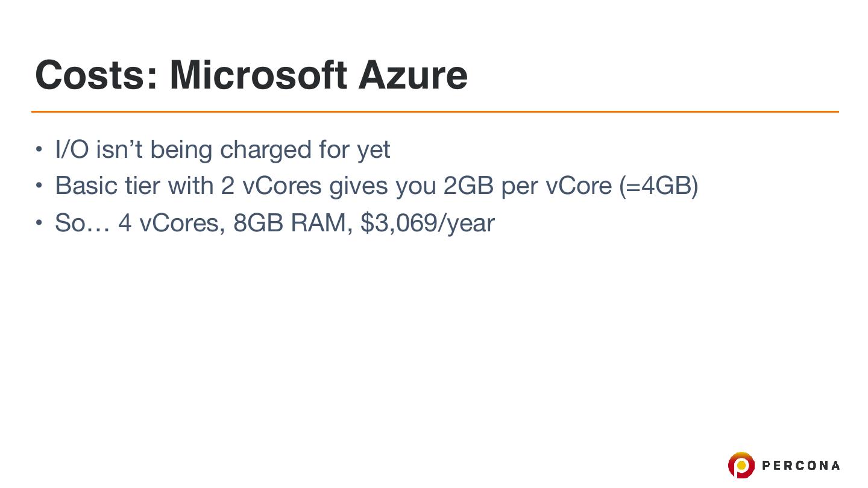The width and height of the screenshot is (868, 488).
Task: Click on "(=4GB)" at line end
Action: point(658,186)
